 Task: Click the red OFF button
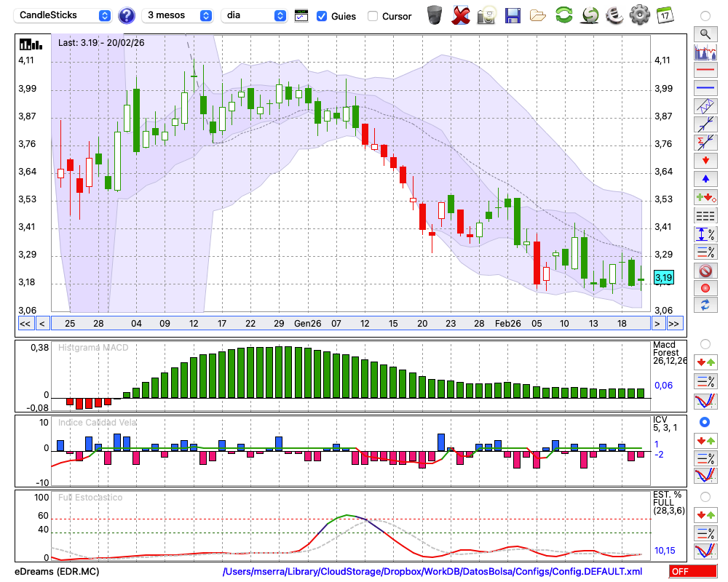692,572
